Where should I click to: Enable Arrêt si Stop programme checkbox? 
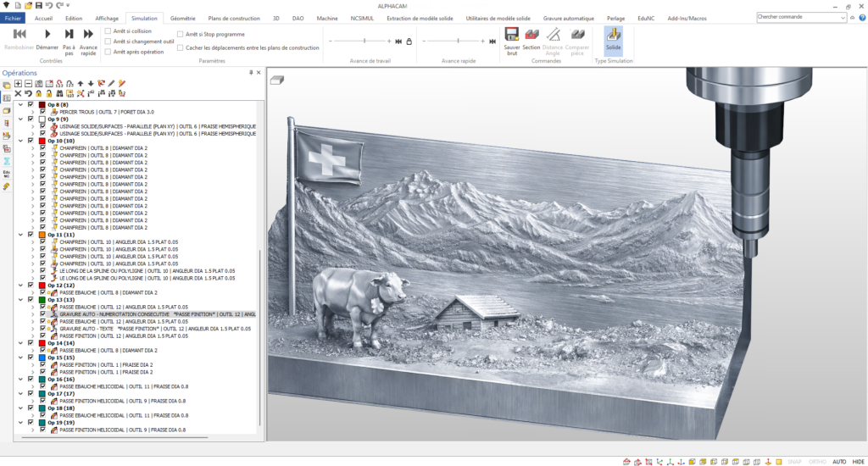[180, 34]
